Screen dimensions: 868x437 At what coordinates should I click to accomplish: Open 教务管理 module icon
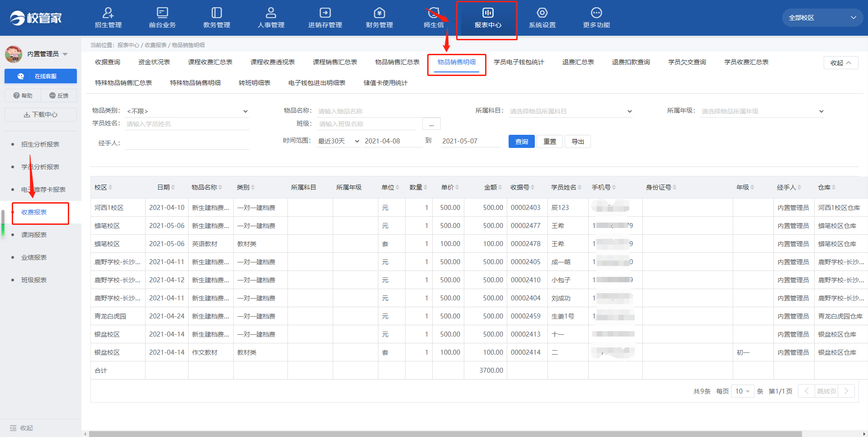click(x=217, y=13)
